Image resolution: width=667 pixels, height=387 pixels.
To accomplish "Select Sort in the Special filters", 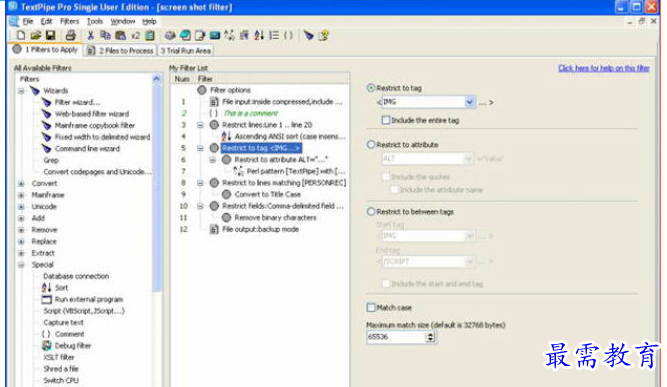I will tap(61, 288).
